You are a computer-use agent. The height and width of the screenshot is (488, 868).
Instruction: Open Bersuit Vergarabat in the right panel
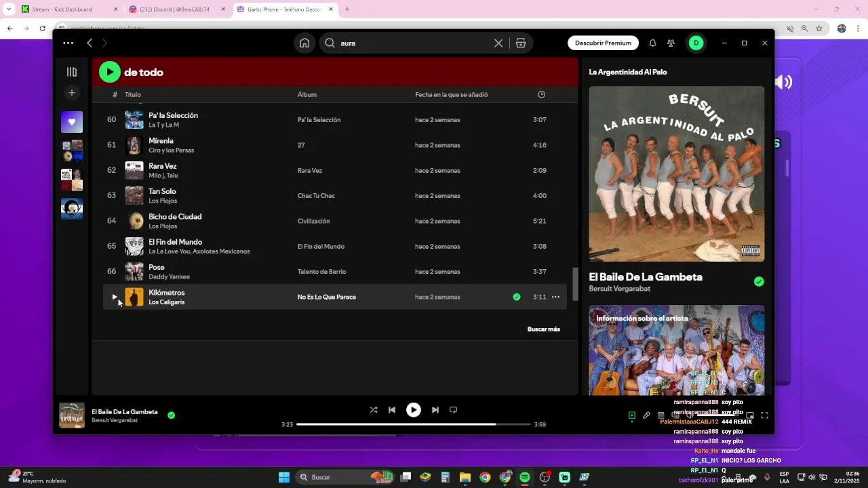[x=619, y=289]
